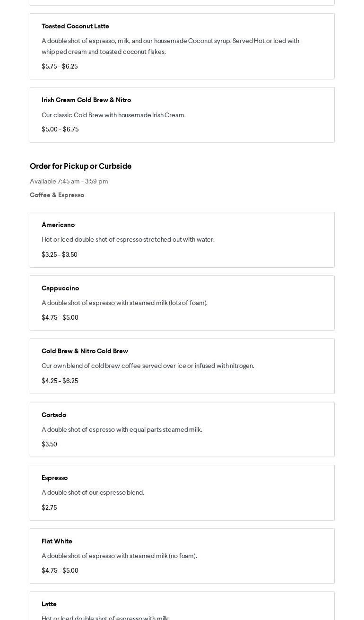Click the Espresso $2.75 price
Image resolution: width=364 pixels, height=620 pixels.
49,507
